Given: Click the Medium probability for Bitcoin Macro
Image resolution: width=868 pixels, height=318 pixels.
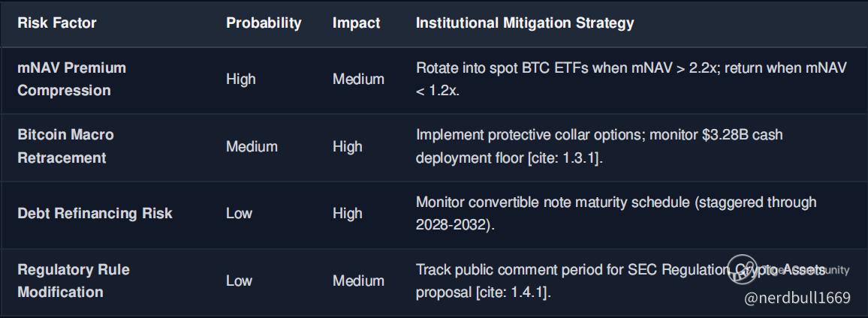Looking at the screenshot, I should coord(252,146).
